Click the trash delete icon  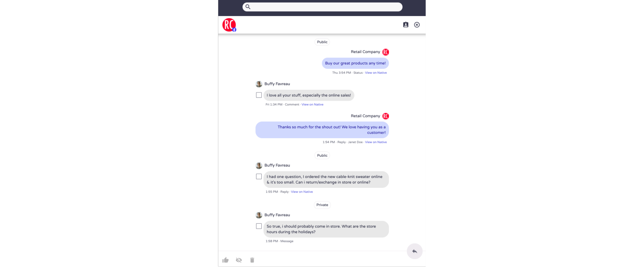[252, 260]
